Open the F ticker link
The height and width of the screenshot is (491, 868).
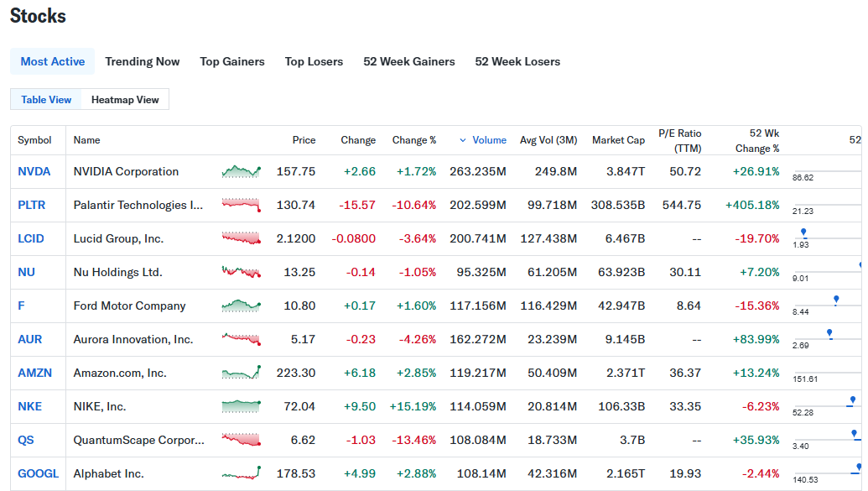(x=21, y=306)
